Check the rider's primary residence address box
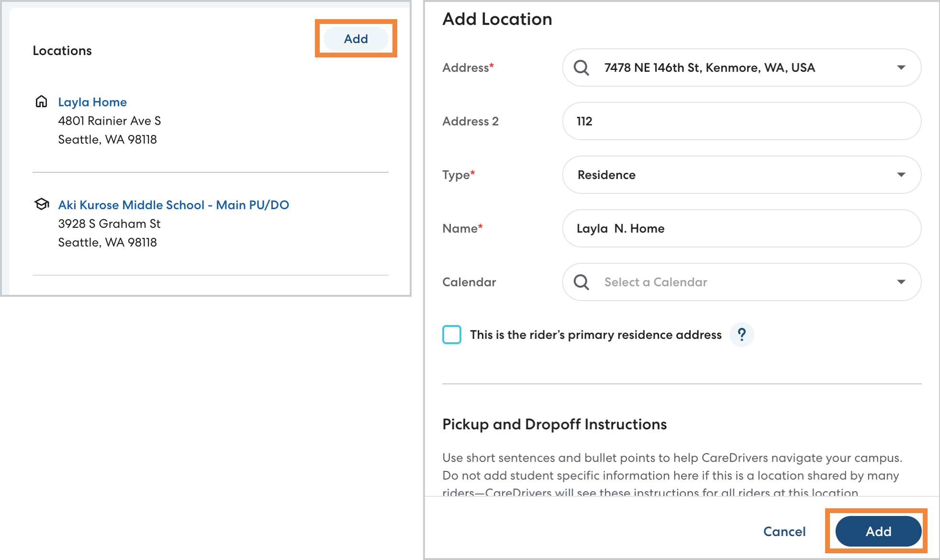 tap(451, 335)
